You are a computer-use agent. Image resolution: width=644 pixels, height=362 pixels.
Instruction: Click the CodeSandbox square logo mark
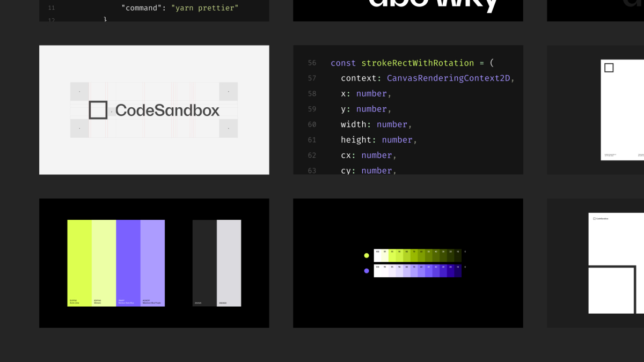pos(98,110)
